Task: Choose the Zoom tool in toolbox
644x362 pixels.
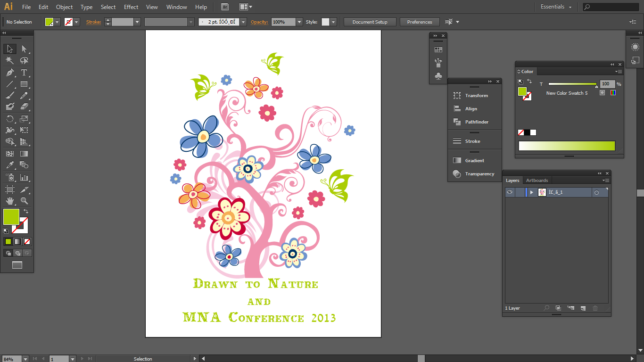Action: tap(24, 201)
